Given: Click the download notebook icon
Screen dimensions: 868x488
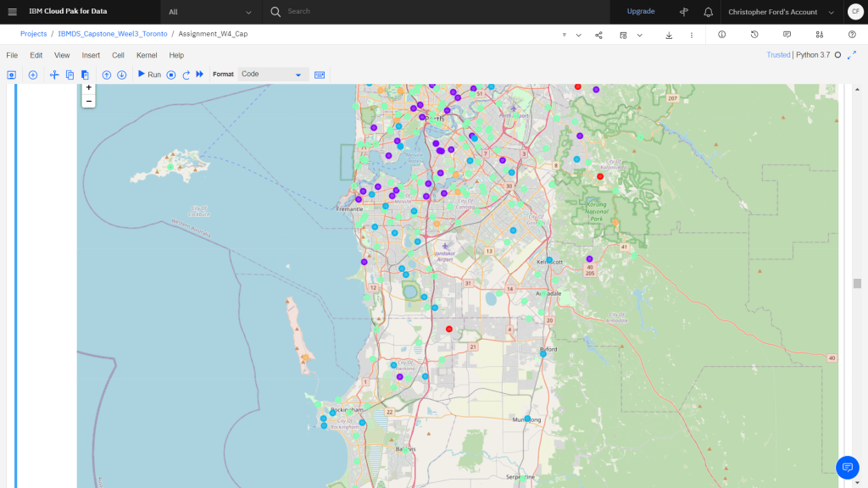Looking at the screenshot, I should click(x=669, y=35).
